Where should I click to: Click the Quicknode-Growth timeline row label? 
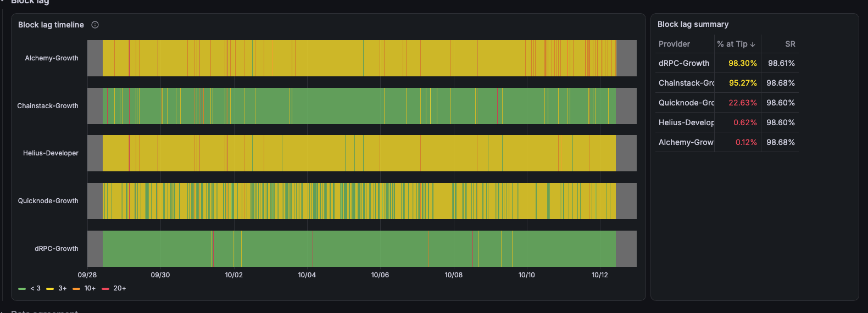click(48, 201)
